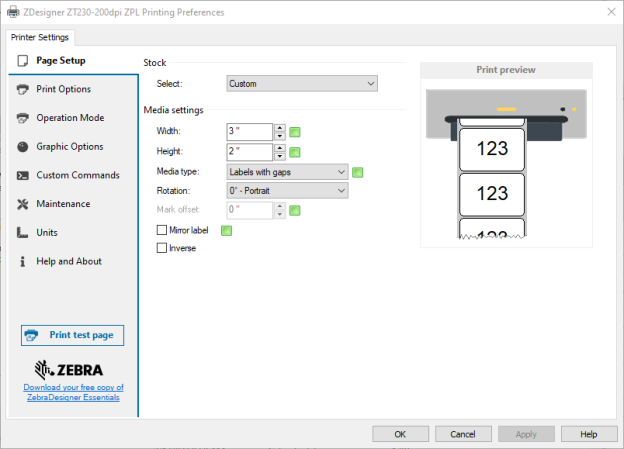The width and height of the screenshot is (624, 449).
Task: Click green indicator next to Width
Action: (x=295, y=132)
